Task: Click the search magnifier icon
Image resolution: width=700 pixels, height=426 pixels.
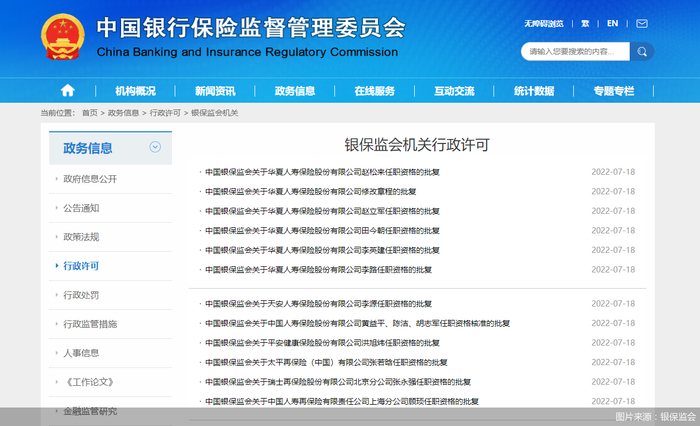Action: click(641, 51)
